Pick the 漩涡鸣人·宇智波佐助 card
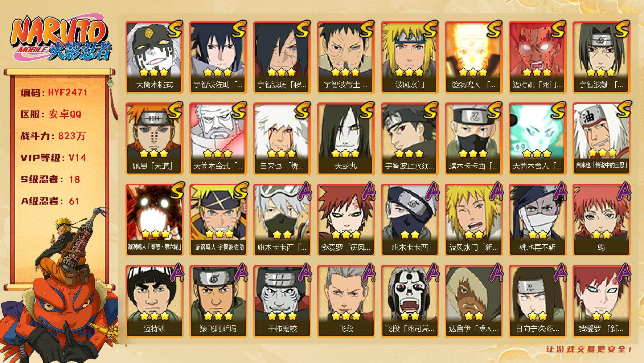Screen dimensions: 644x363 coord(218,220)
